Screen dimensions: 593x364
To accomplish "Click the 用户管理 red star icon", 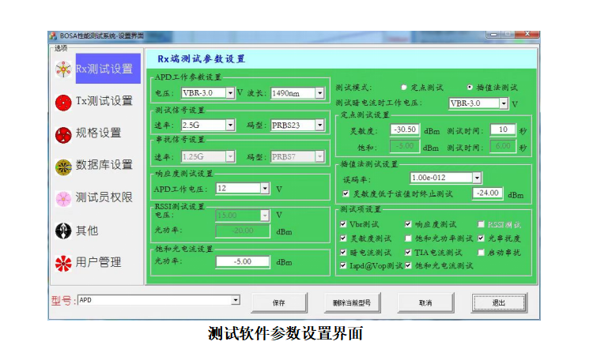I will tap(63, 263).
